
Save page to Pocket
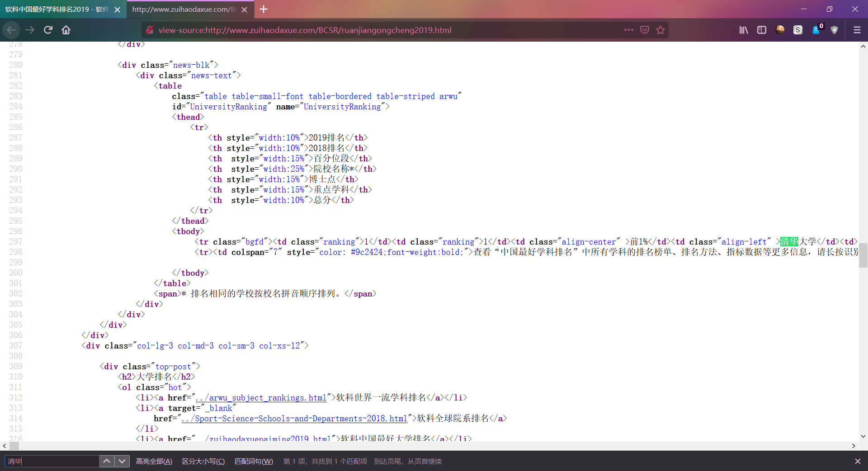click(x=645, y=30)
